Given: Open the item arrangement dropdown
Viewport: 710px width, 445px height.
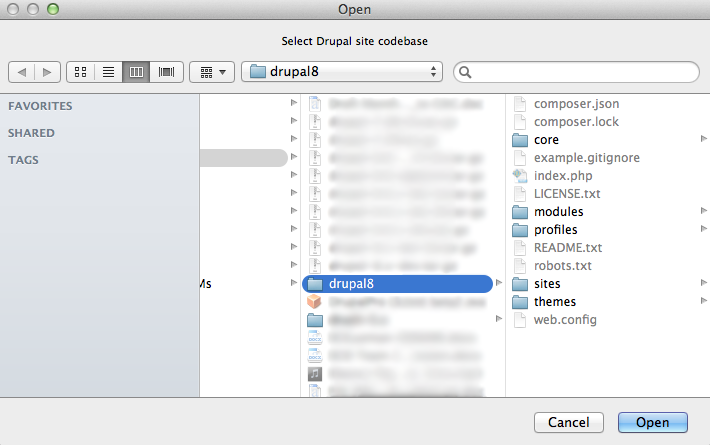Looking at the screenshot, I should pos(212,72).
